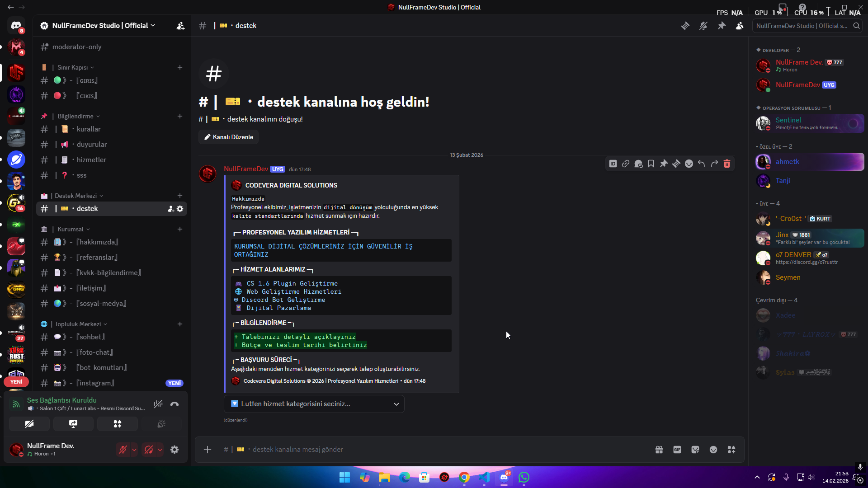Open ahmetk member entry

coord(809,162)
